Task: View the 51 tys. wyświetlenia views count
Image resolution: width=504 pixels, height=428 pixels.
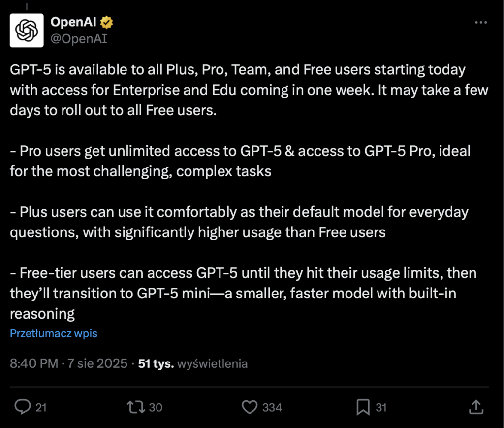Action: coord(193,363)
